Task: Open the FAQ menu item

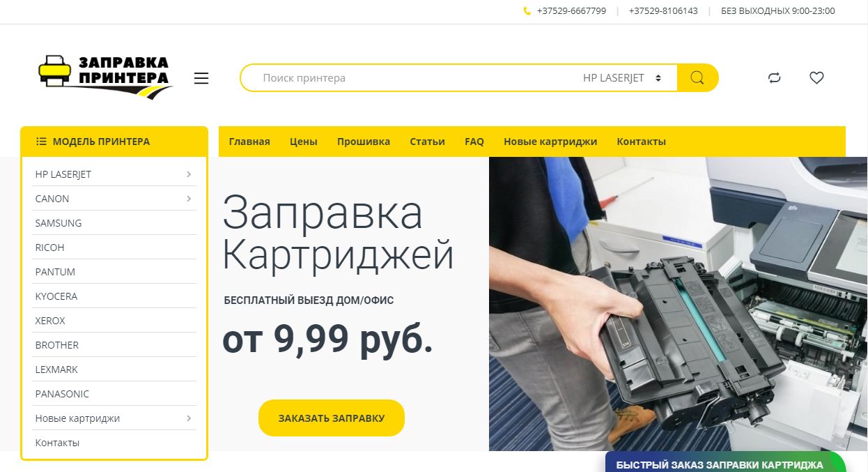Action: click(474, 142)
